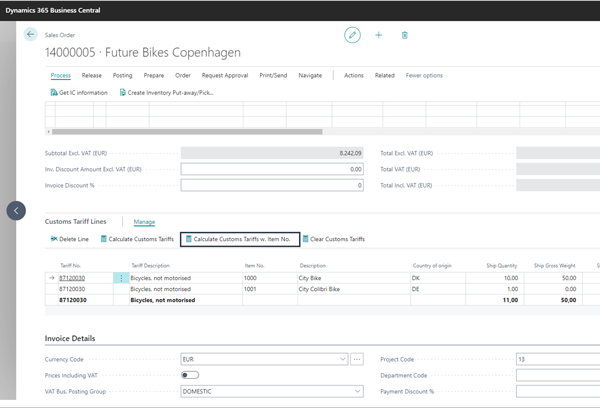Click Fewer options
The width and height of the screenshot is (600, 408).
[x=424, y=75]
